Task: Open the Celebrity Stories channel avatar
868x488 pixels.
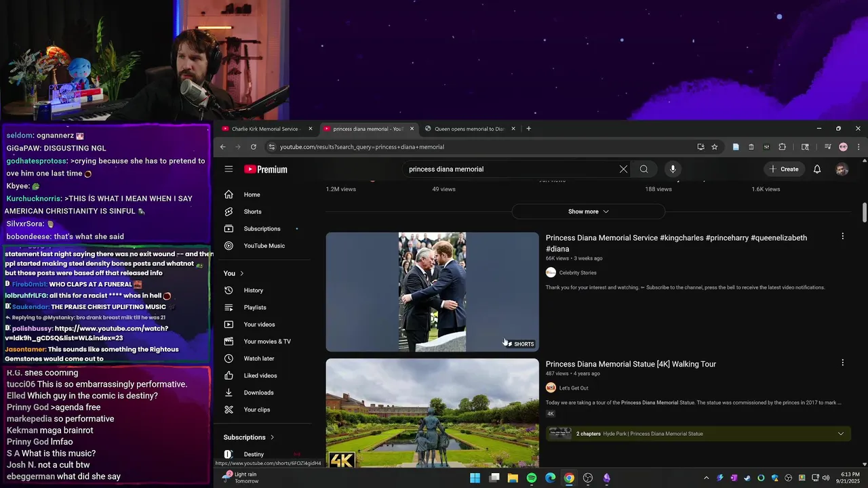Action: click(551, 272)
